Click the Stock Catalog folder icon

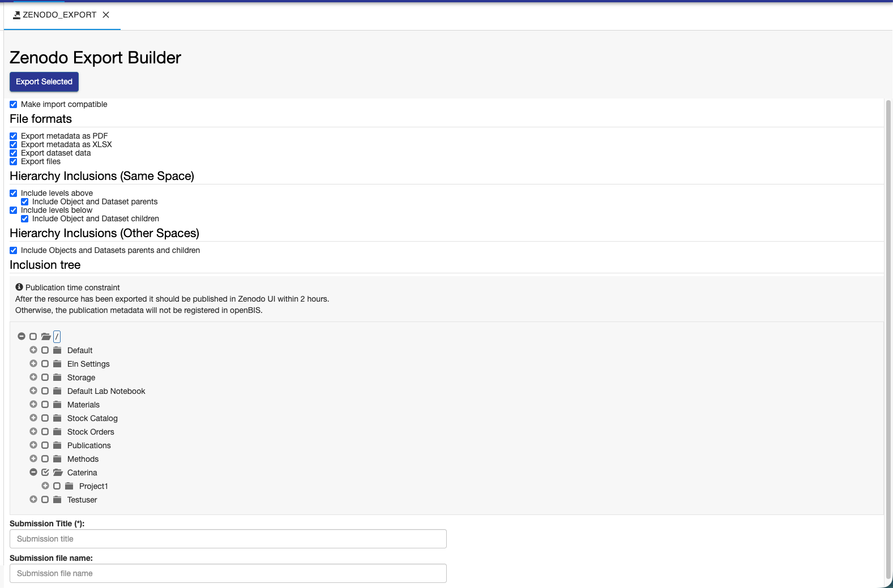(57, 418)
